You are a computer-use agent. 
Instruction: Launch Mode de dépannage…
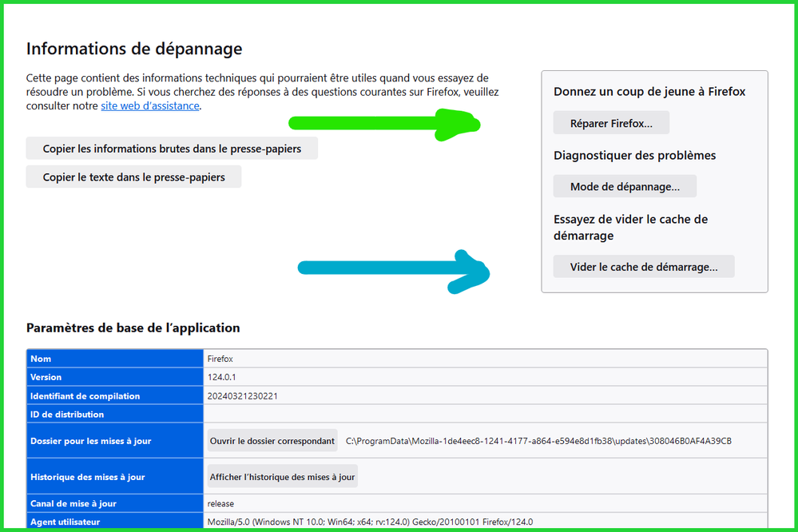625,187
